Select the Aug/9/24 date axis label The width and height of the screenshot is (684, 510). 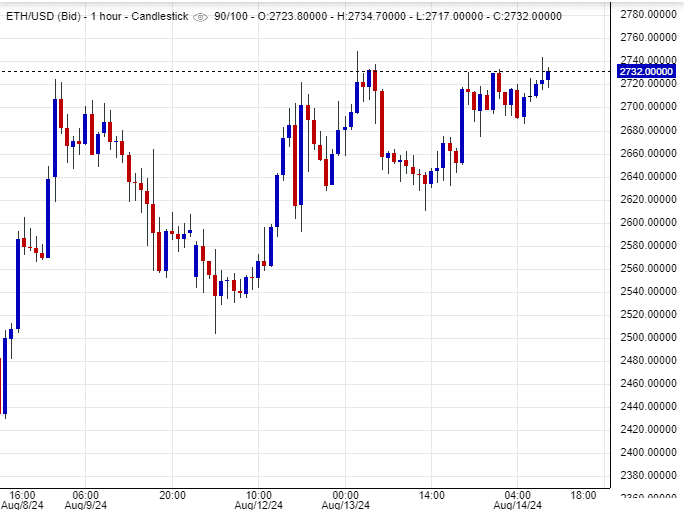coord(86,505)
